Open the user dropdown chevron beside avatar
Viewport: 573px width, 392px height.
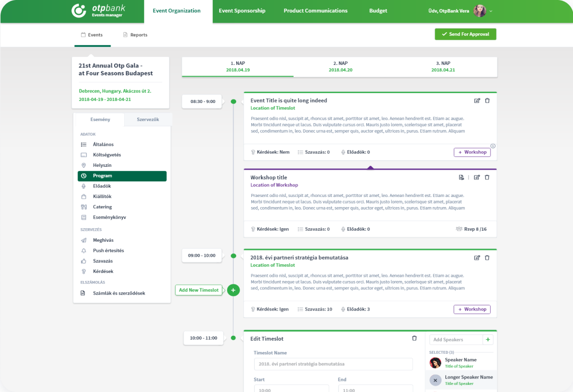click(491, 11)
